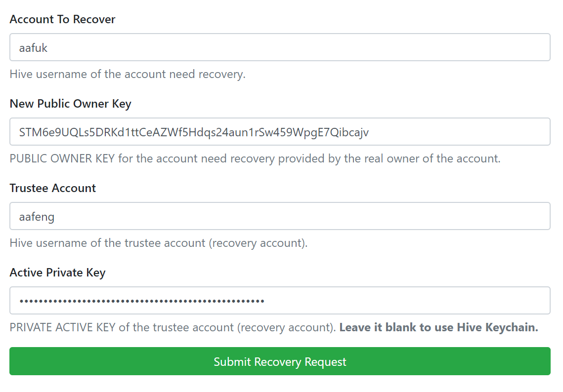563x392 pixels.
Task: Click hint "Hive username of the account need recovery"
Action: pyautogui.click(x=128, y=74)
